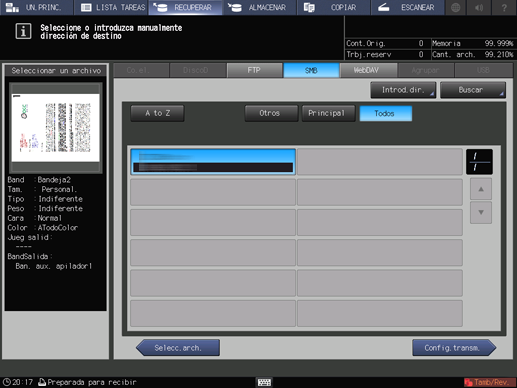
Task: Click the Tipo Indiferente setting line
Action: [x=45, y=199]
